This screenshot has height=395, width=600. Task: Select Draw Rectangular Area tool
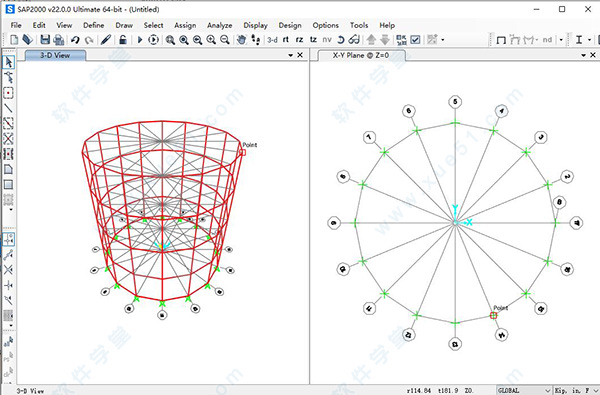tap(8, 184)
